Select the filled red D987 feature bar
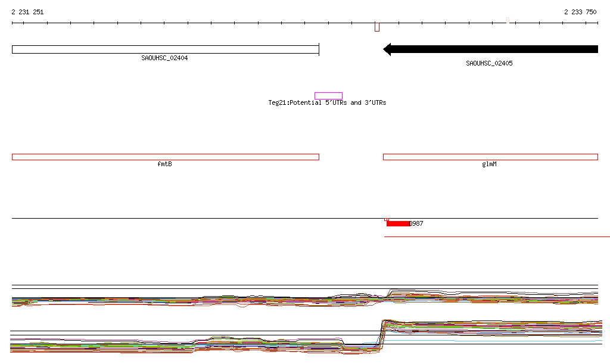 pyautogui.click(x=398, y=223)
